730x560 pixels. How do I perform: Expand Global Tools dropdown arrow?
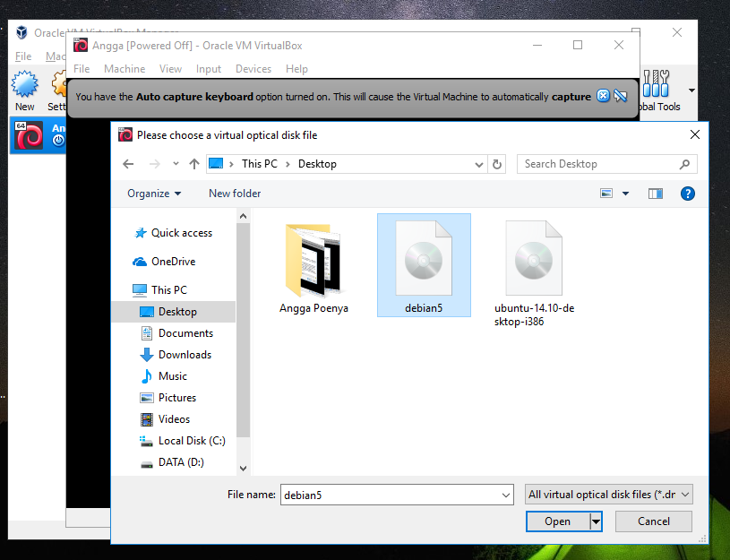tap(691, 90)
